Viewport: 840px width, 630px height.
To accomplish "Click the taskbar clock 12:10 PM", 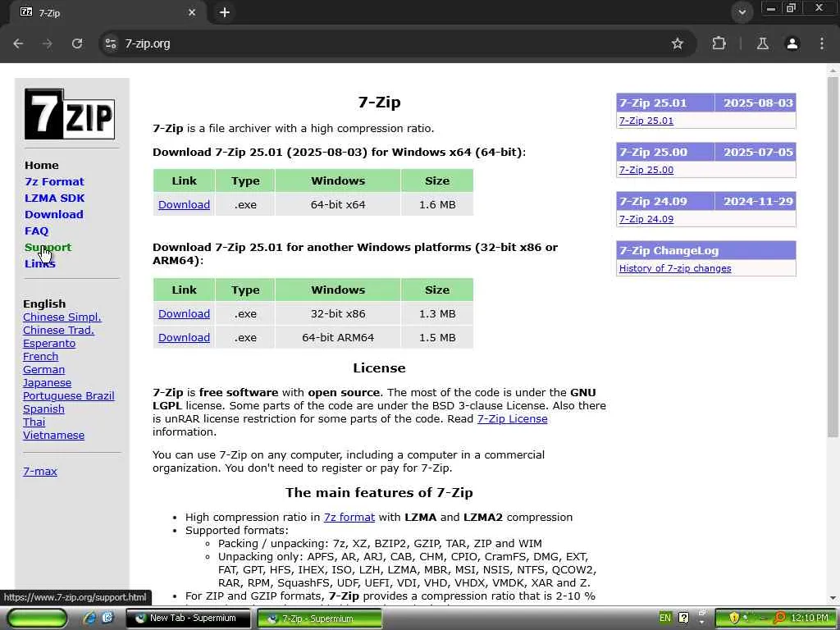I will 810,618.
